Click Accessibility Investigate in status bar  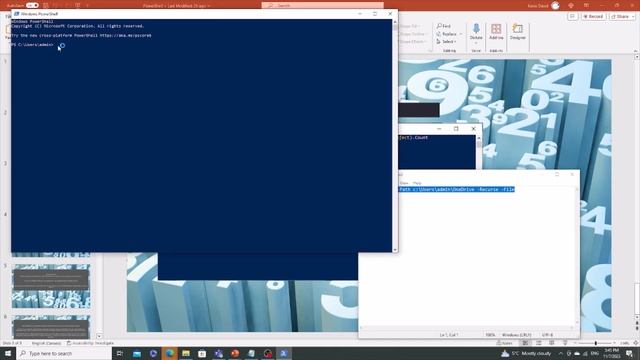click(x=90, y=343)
